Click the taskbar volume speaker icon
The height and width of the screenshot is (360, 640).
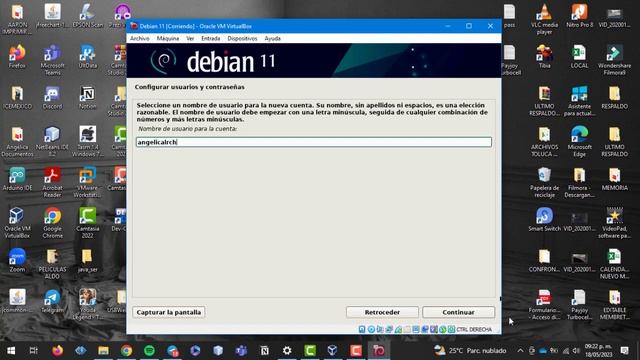coord(576,351)
